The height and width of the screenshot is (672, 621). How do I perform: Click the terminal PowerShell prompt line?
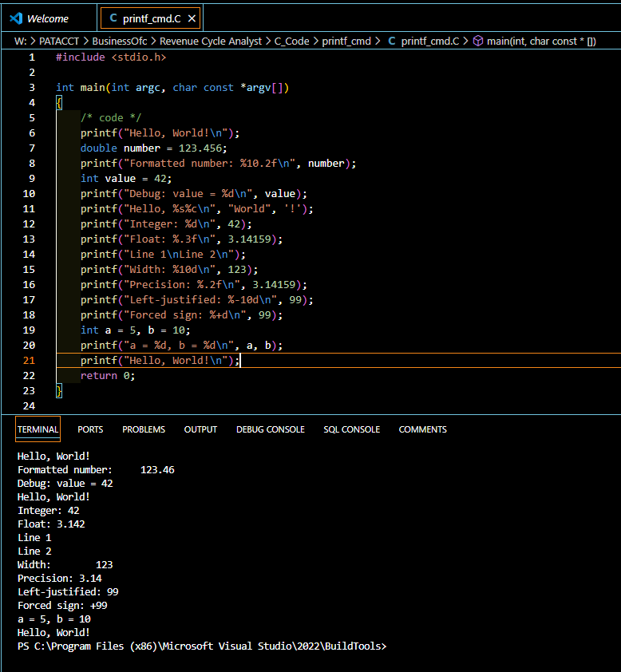pos(201,646)
